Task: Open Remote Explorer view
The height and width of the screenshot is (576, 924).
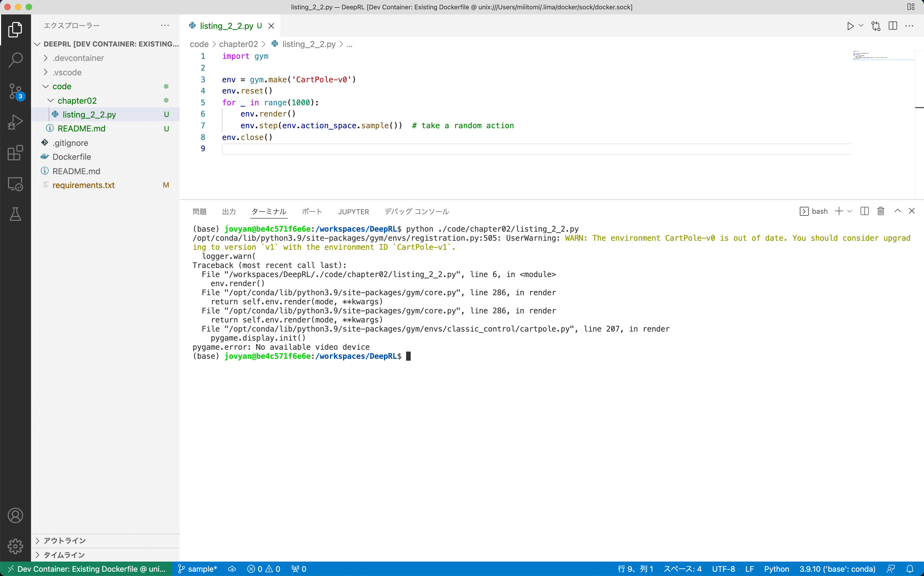Action: coord(15,184)
